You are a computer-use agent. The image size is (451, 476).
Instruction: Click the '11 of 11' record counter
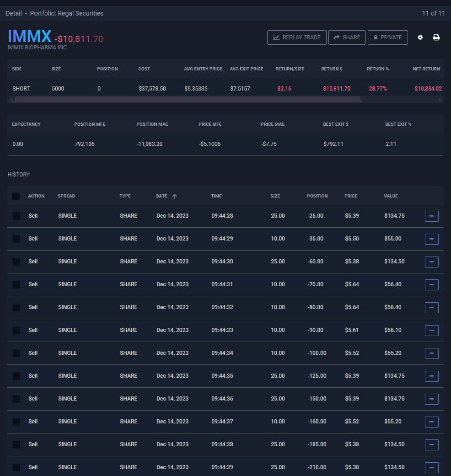(433, 13)
